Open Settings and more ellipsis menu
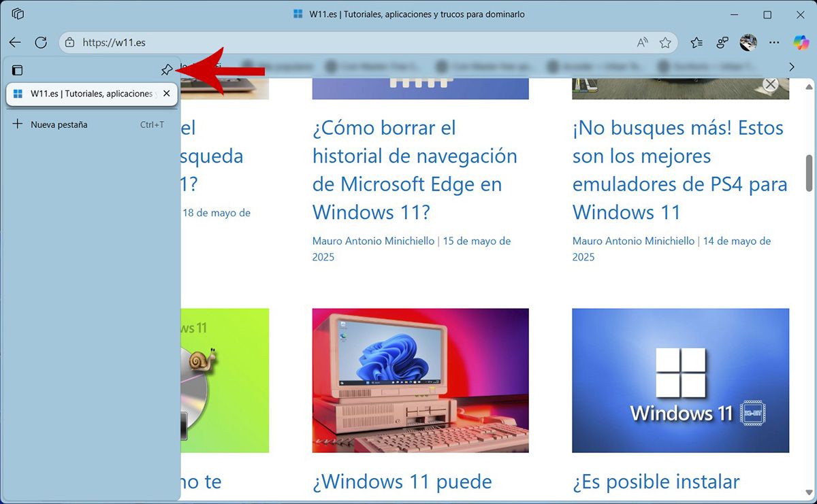The image size is (817, 504). click(x=774, y=42)
